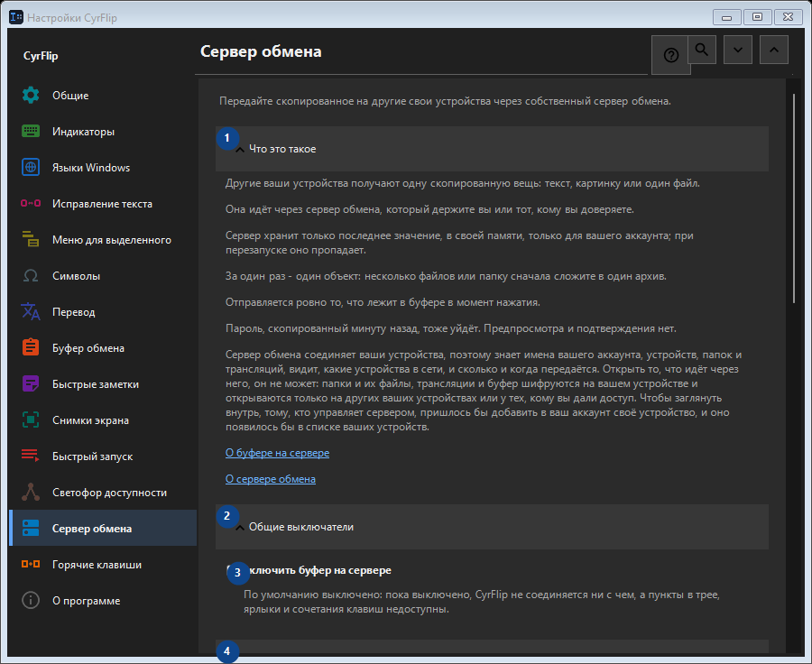Image resolution: width=812 pixels, height=664 pixels.
Task: Open the Перевод translate icon
Action: coord(31,312)
